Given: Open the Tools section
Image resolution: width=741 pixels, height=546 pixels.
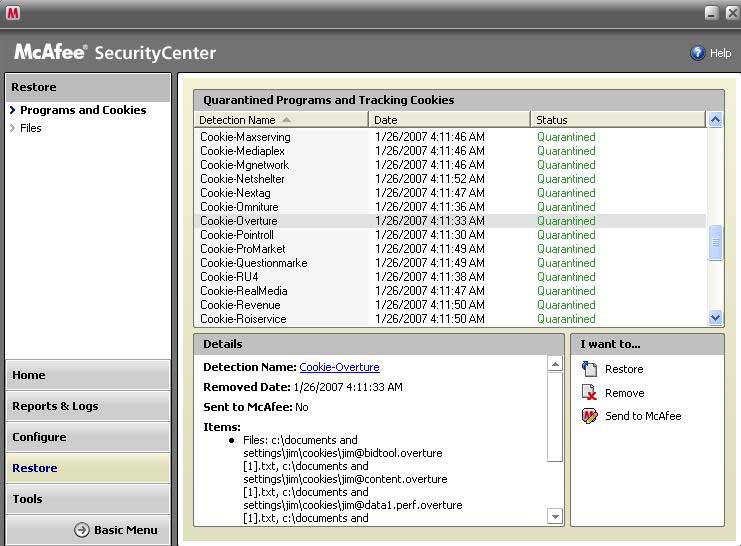Looking at the screenshot, I should click(x=88, y=499).
